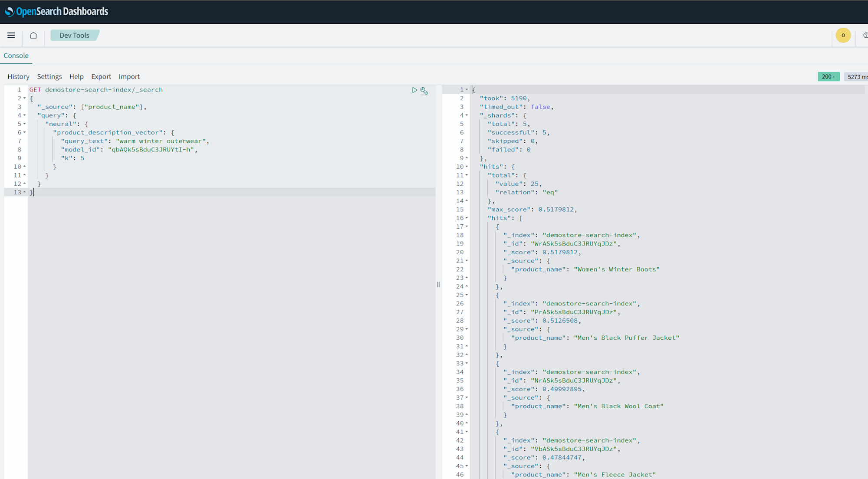The width and height of the screenshot is (868, 479).
Task: Open the hamburger navigation menu
Action: (x=11, y=36)
